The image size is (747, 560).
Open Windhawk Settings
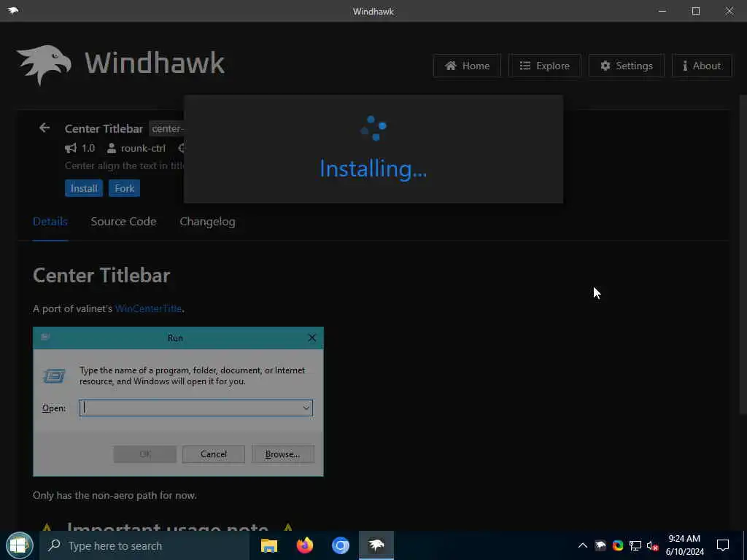[626, 66]
